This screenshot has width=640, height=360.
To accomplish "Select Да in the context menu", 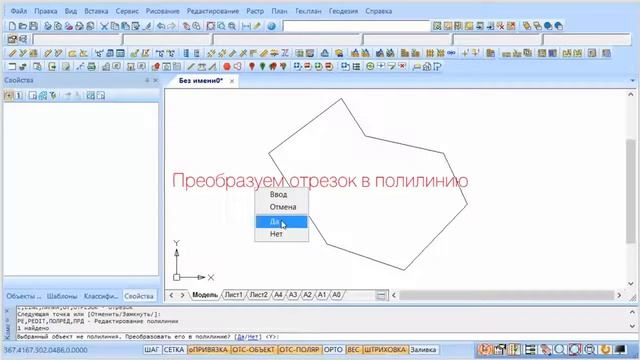I will (x=281, y=222).
